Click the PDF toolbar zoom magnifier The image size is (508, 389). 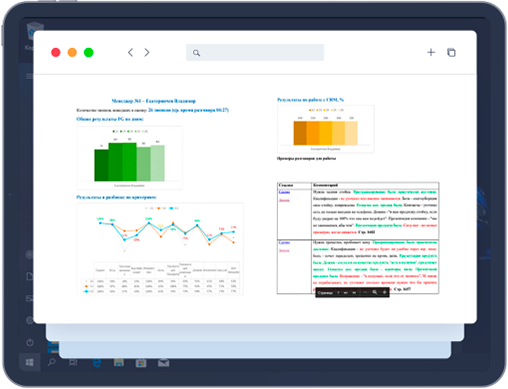[x=375, y=292]
